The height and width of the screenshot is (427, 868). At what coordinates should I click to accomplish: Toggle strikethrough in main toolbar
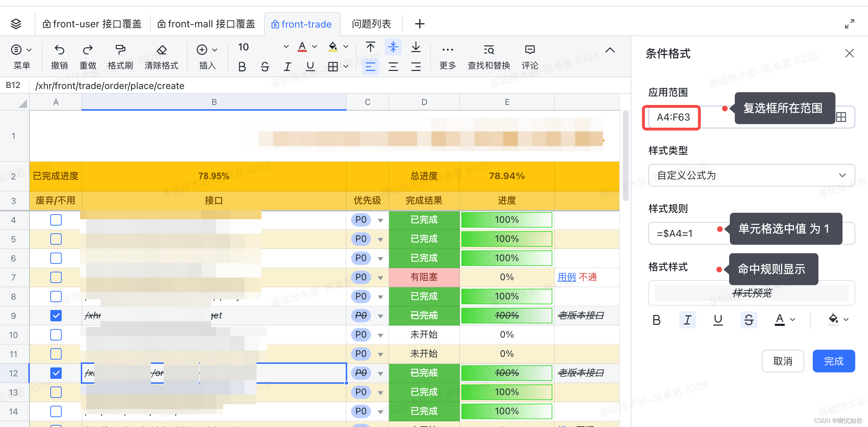[265, 67]
